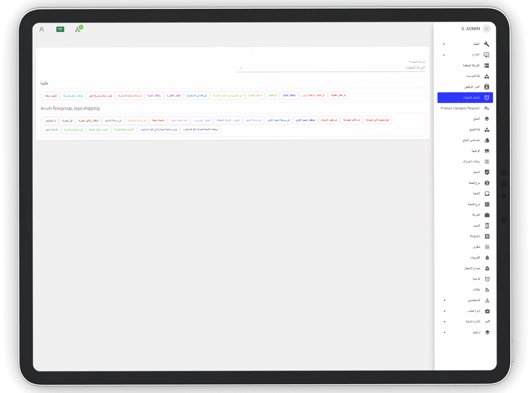Click the tablet icon for الشعبة
This screenshot has height=393, width=532.
coord(487,193)
